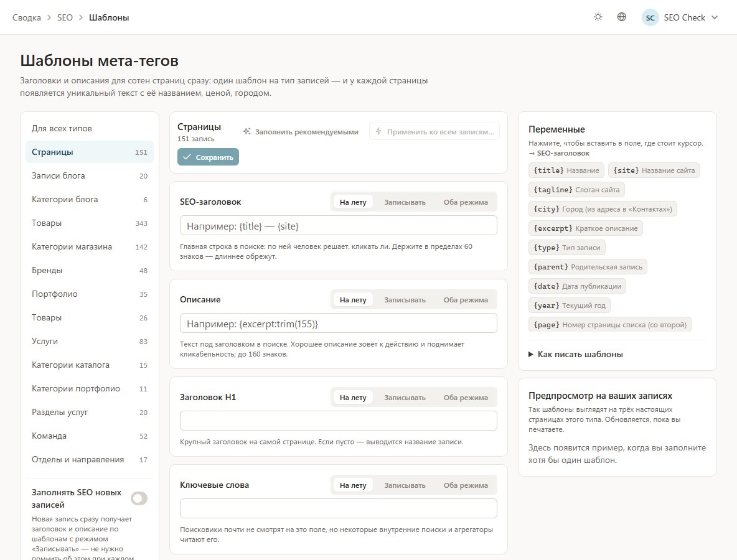
Task: Pick «На лету» mode for Описание
Action: coord(353,300)
